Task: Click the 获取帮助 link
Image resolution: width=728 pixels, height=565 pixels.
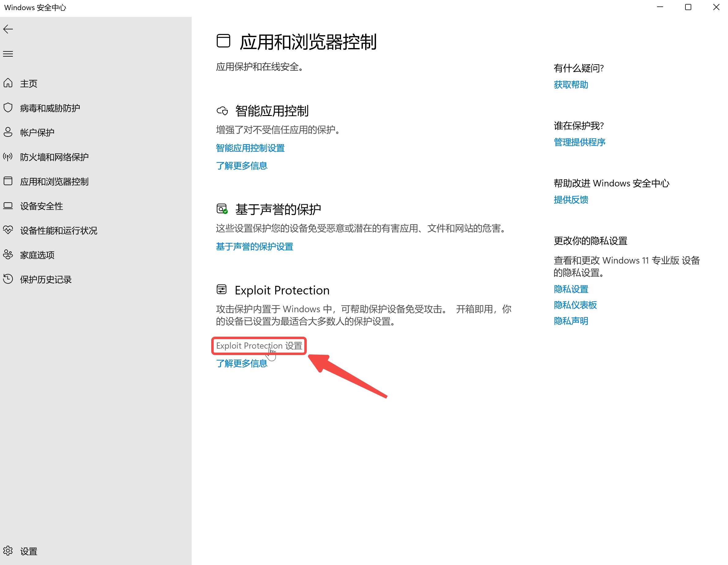Action: (x=571, y=85)
